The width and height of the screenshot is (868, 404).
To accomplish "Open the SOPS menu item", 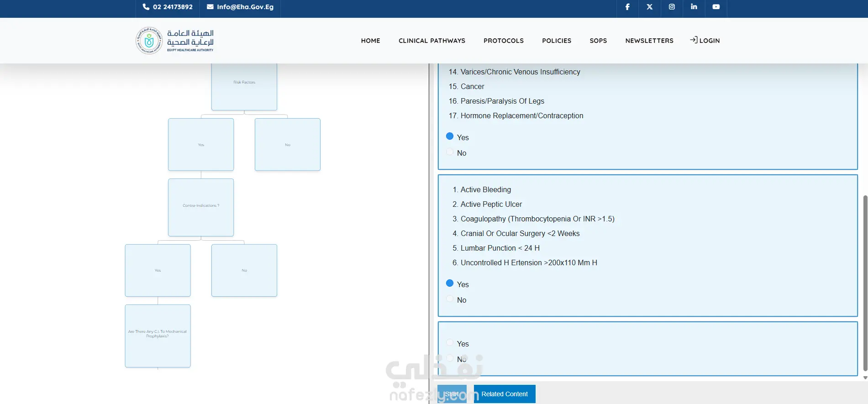I will (598, 41).
